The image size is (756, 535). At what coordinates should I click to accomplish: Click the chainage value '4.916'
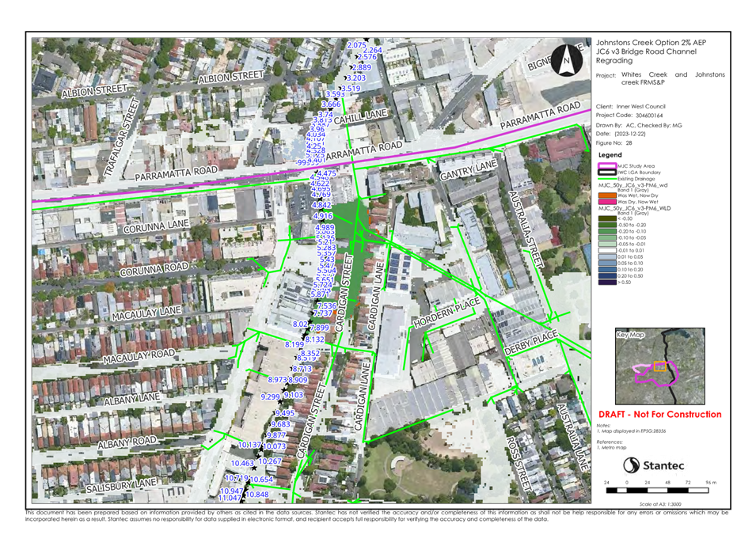(x=322, y=216)
